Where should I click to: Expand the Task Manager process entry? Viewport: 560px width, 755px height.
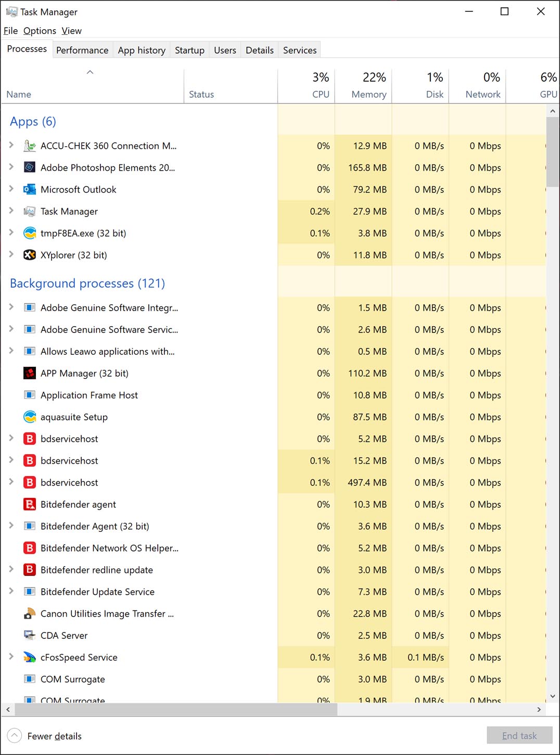11,211
